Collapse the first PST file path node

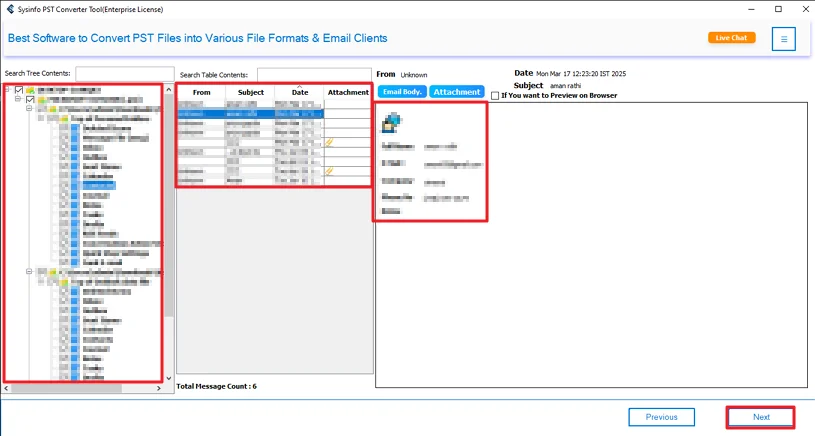(x=29, y=109)
